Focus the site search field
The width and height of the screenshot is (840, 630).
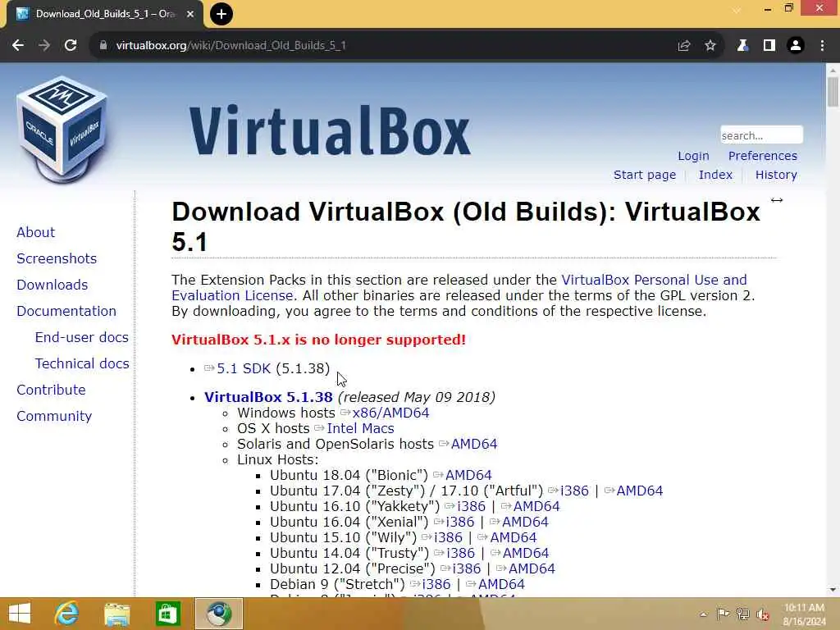coord(761,135)
